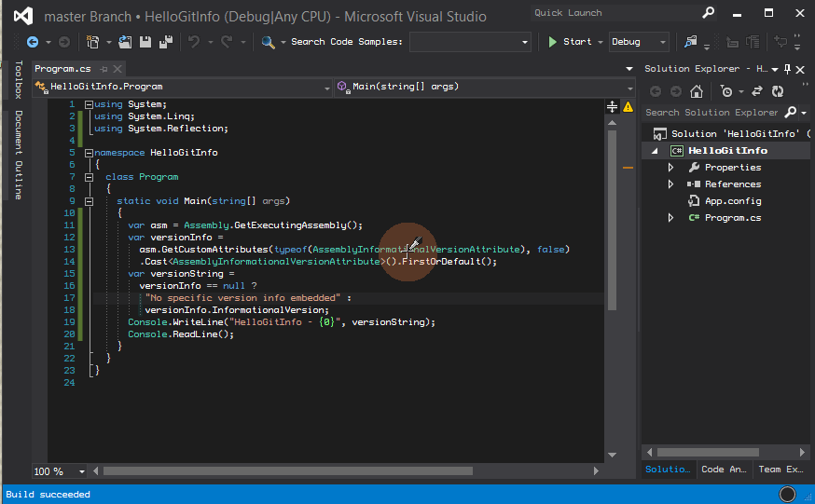Image resolution: width=815 pixels, height=504 pixels.
Task: Click the Solution Explorer search magnifier
Action: click(x=791, y=112)
